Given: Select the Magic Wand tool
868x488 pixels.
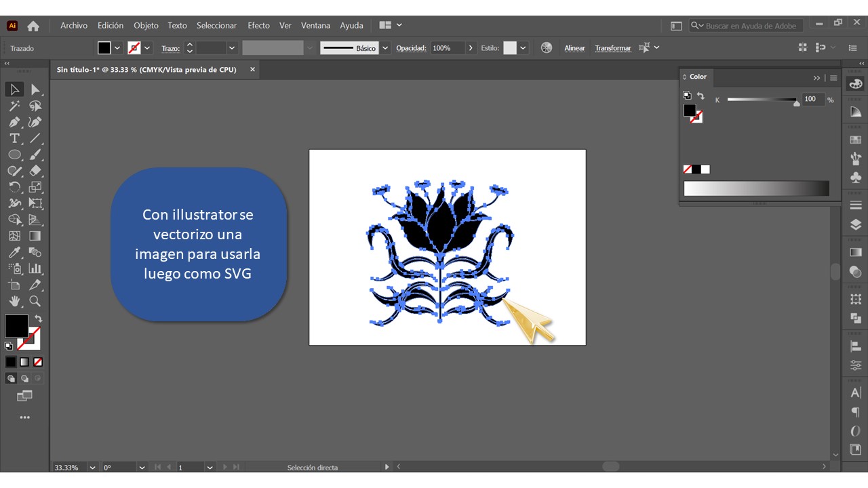Looking at the screenshot, I should [x=14, y=106].
